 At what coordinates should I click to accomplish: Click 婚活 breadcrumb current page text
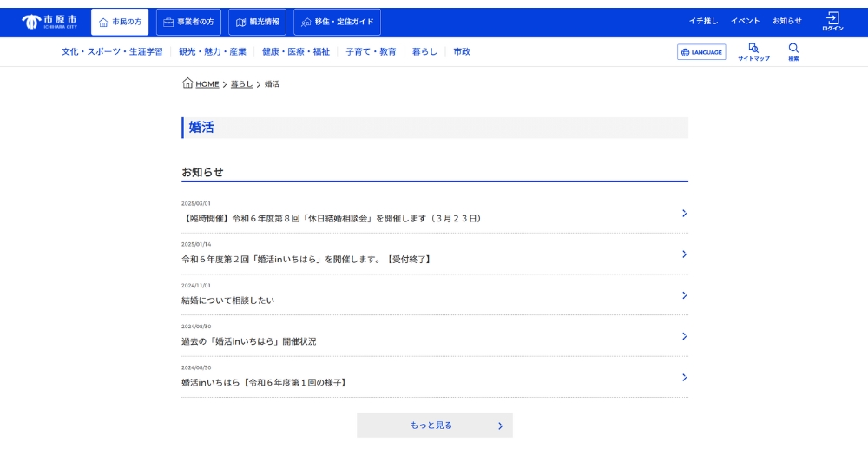(272, 84)
